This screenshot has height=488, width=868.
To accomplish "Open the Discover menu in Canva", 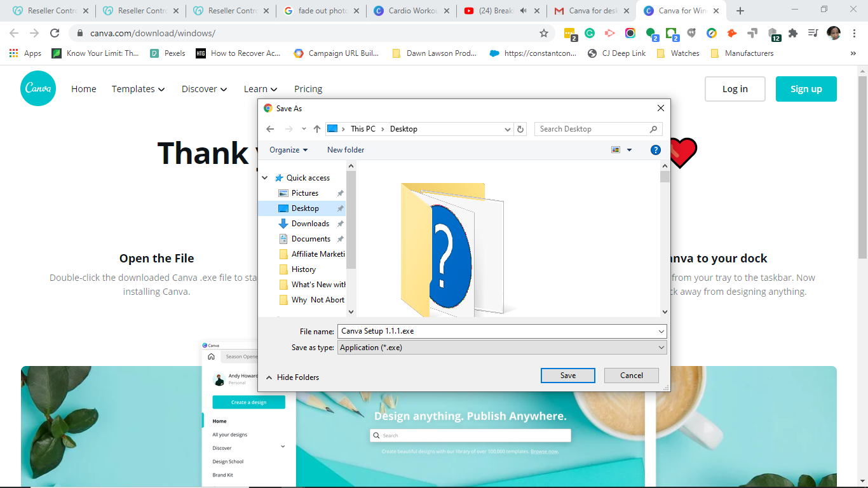I will click(205, 89).
